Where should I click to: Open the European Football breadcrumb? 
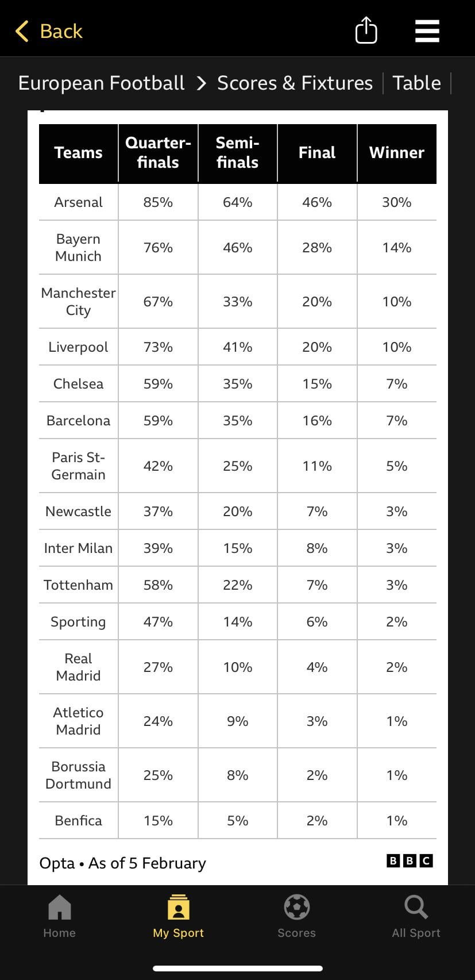101,83
